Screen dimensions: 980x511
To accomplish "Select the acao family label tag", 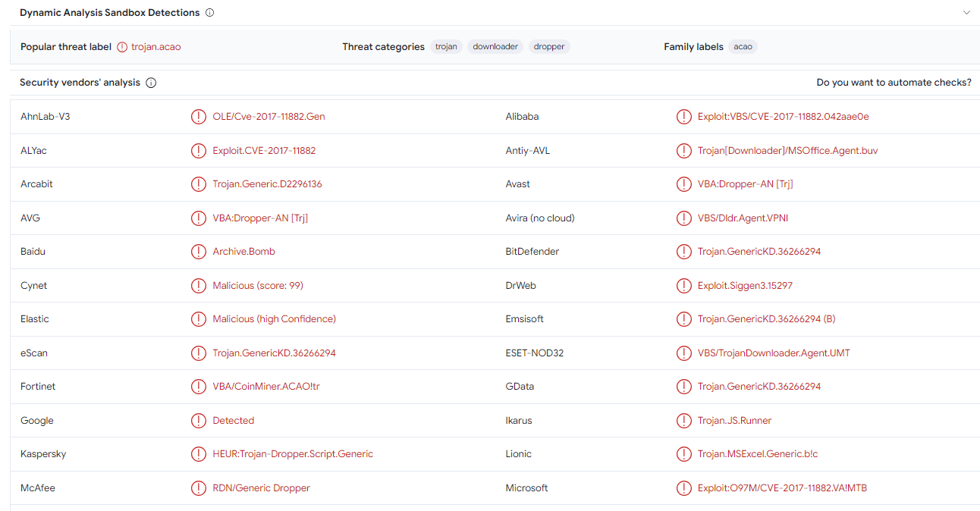I will pyautogui.click(x=743, y=47).
